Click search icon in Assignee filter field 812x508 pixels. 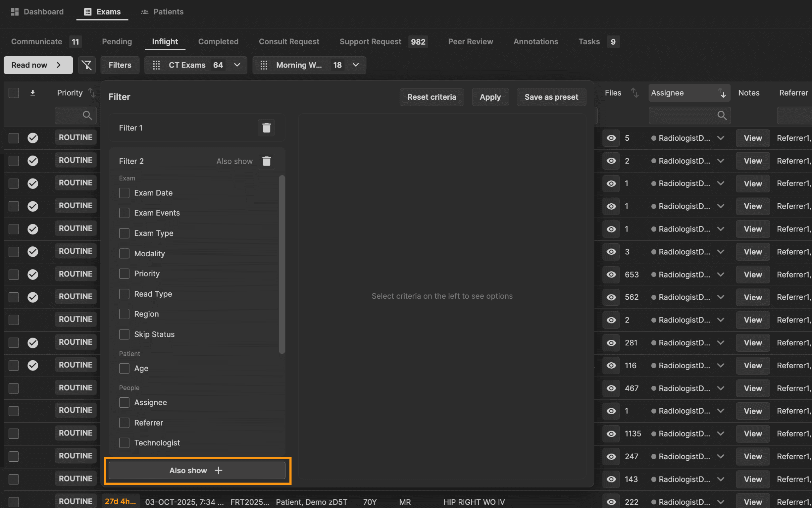pos(722,116)
